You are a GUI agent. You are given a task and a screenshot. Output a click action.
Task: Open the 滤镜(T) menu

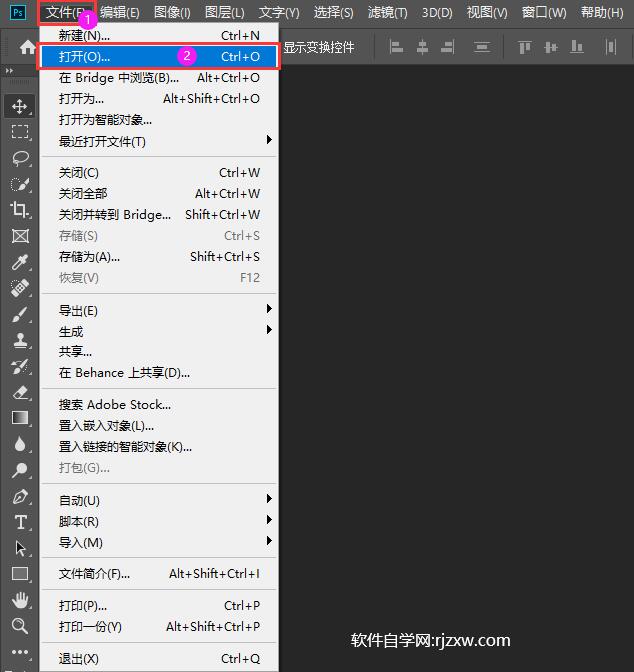tap(388, 13)
